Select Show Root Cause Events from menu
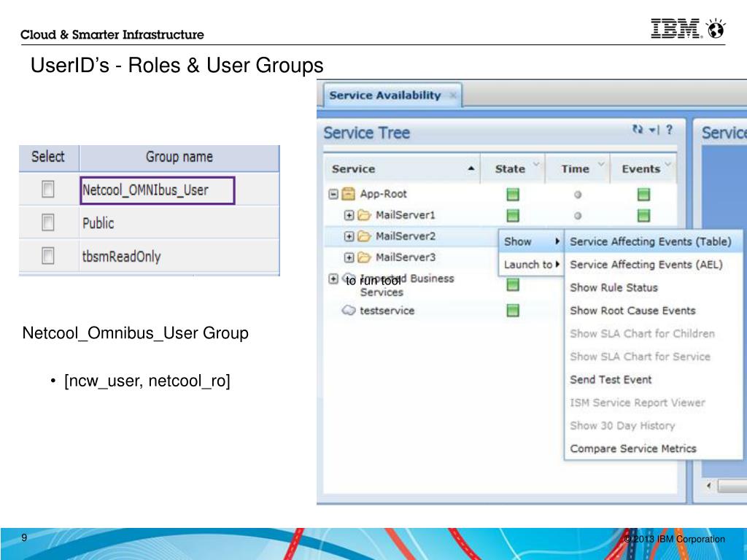Viewport: 747px width, 560px height. (x=632, y=311)
